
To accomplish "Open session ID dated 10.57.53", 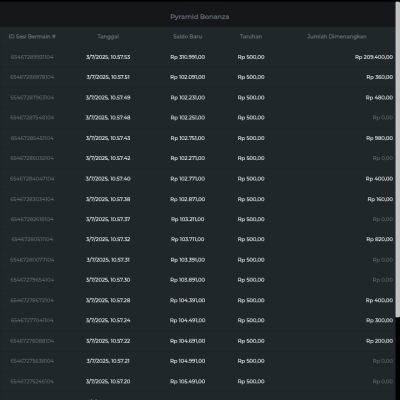I will coord(32,57).
